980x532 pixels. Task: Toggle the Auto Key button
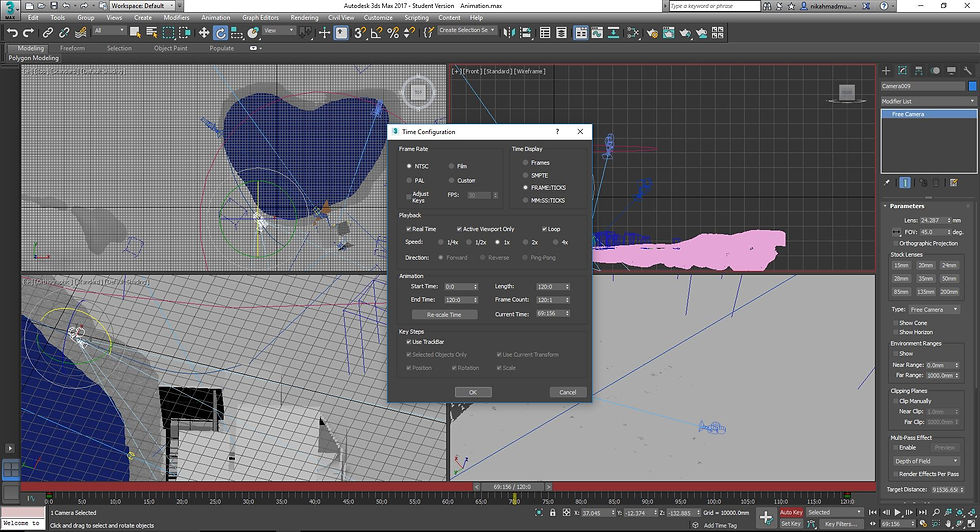[x=791, y=513]
